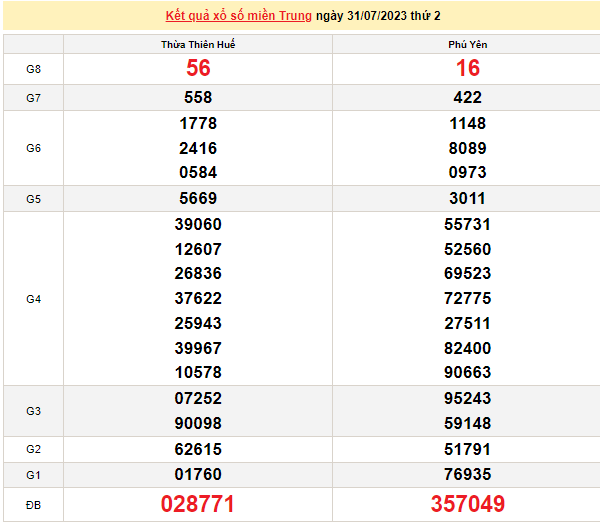600x522 pixels.
Task: Click the red G8 number 56
Action: [198, 68]
